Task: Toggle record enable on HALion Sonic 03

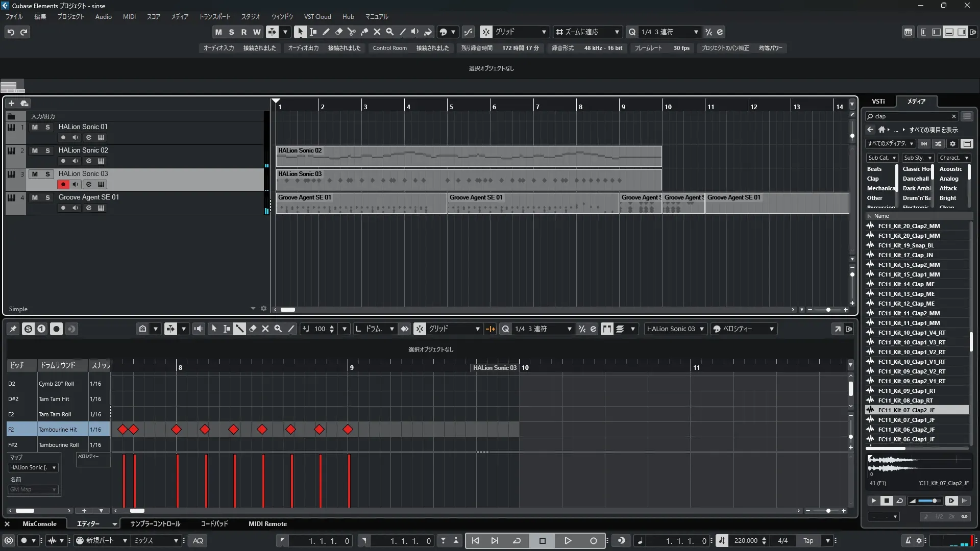Action: pyautogui.click(x=63, y=184)
